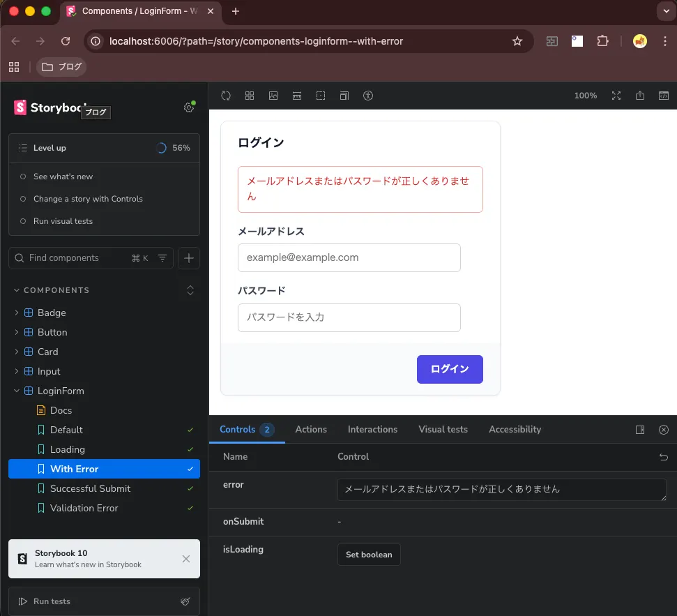Toggle the grid view toolbar icon
This screenshot has height=616, width=677.
[250, 96]
